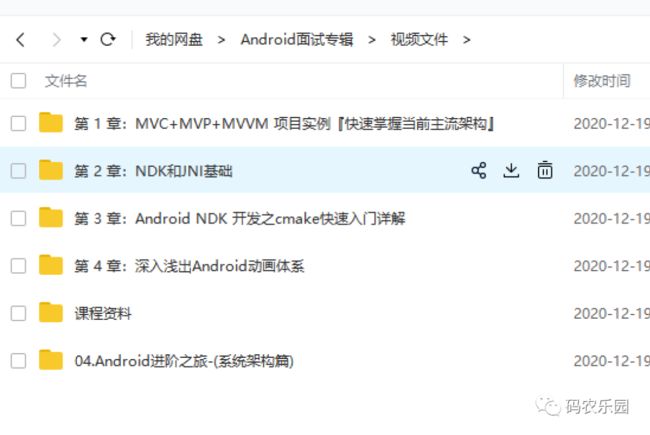Tick the checkbox for 第 3 章 folder

(x=18, y=219)
